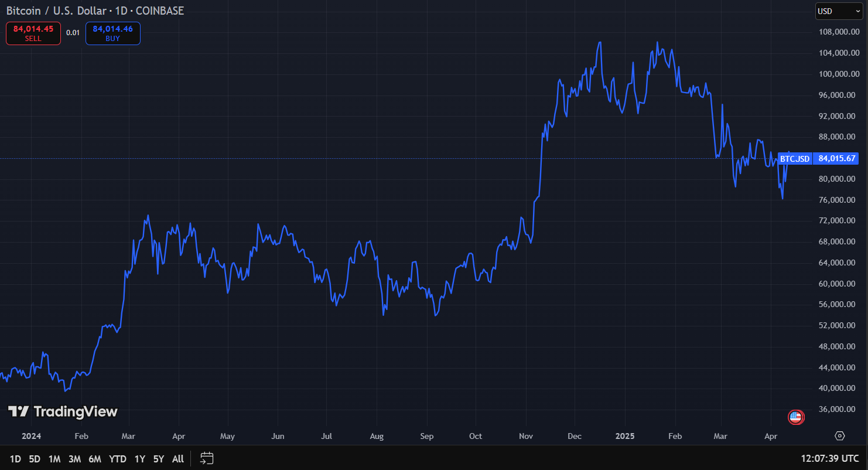Click the red SELL price button
The height and width of the screenshot is (470, 868).
point(33,33)
